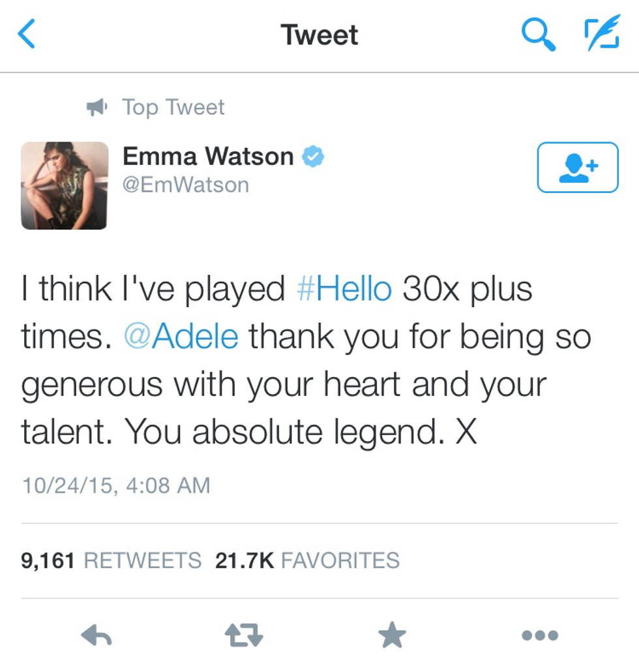The height and width of the screenshot is (672, 639).
Task: Open the #Hello hashtag
Action: tap(344, 289)
